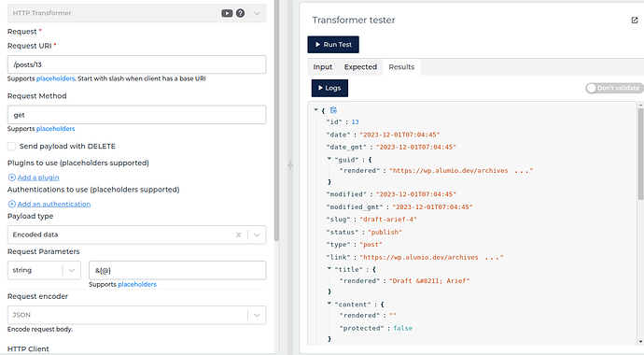Run the transformer test
This screenshot has width=644, height=355.
pos(333,45)
